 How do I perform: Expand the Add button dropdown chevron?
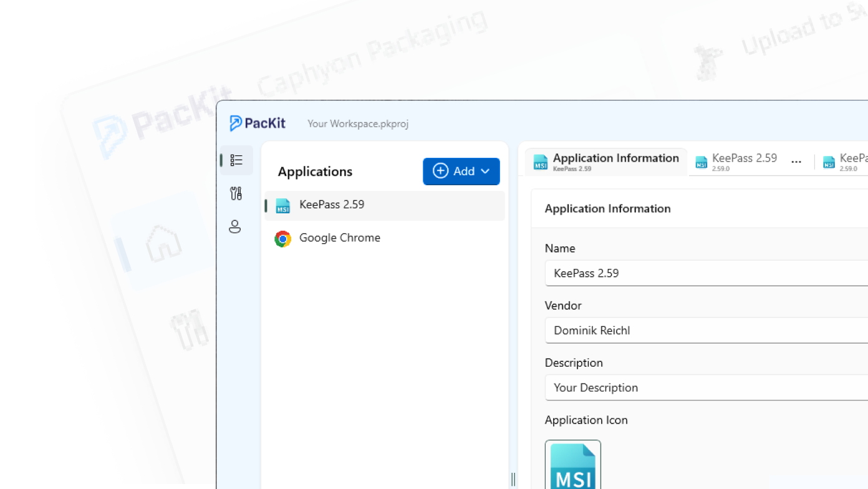click(x=486, y=172)
